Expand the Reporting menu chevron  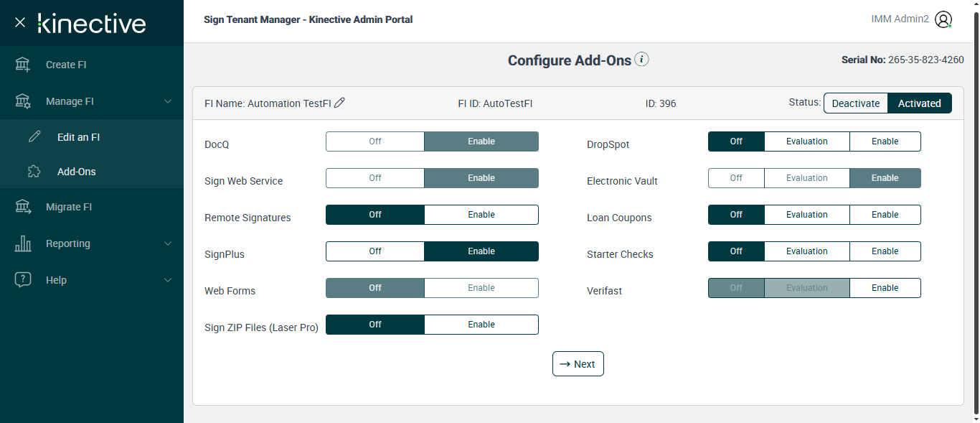168,243
